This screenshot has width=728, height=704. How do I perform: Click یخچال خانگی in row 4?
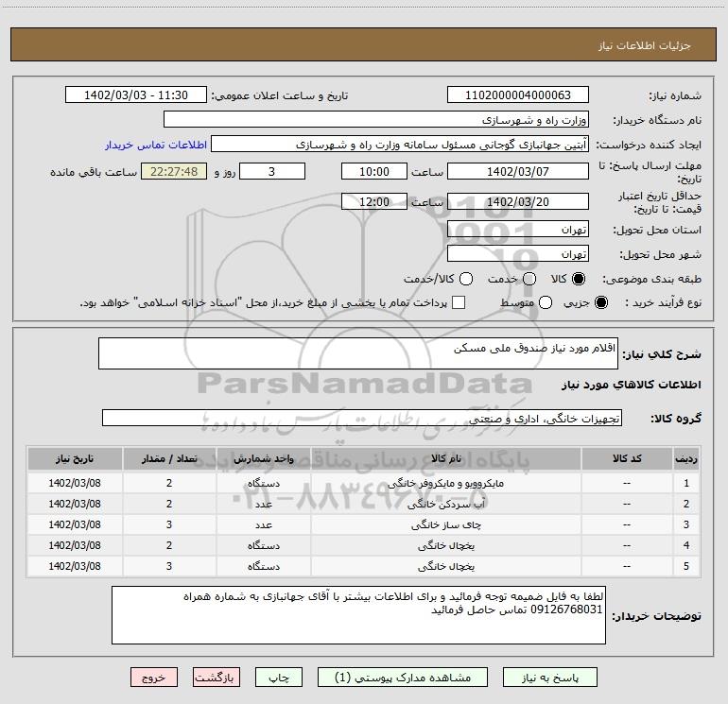pos(445,546)
